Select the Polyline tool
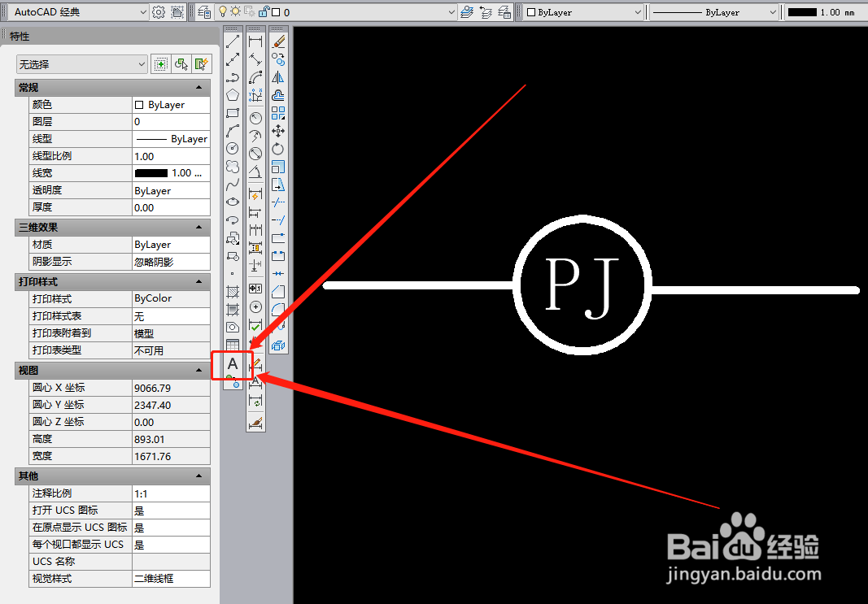 pos(233,77)
